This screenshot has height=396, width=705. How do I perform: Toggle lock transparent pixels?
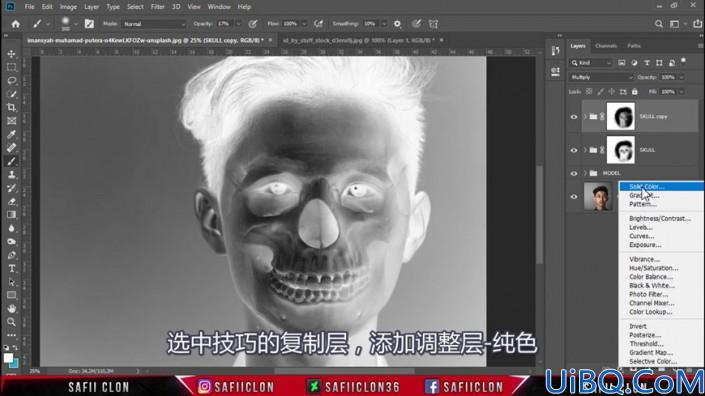(x=589, y=92)
